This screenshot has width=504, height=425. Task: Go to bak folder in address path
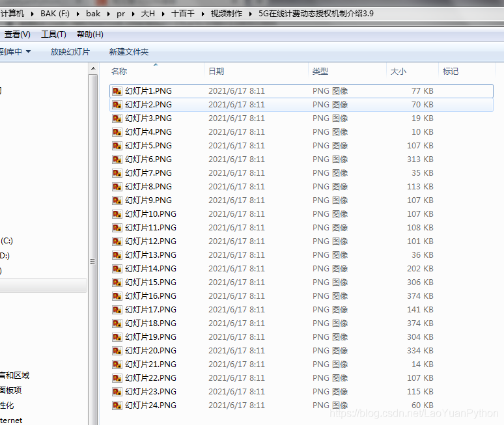click(x=93, y=14)
